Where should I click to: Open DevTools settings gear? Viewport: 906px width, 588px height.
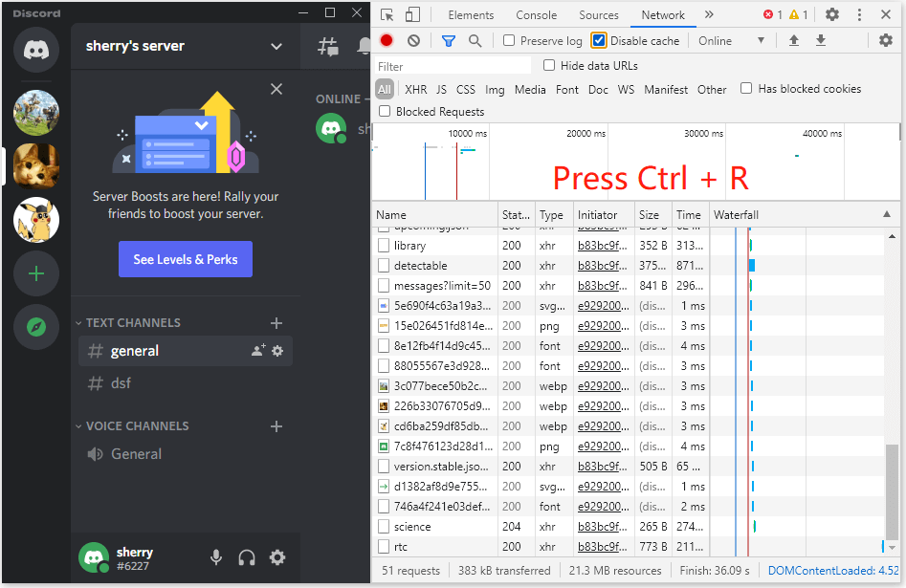(832, 15)
